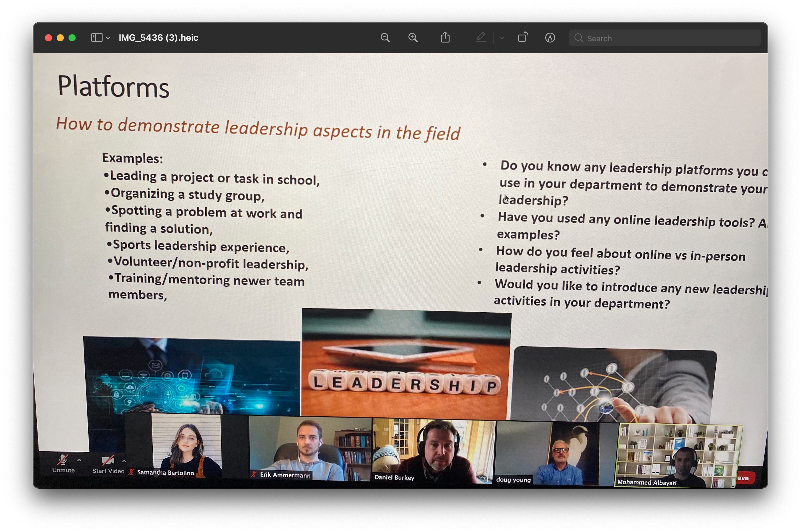
Task: Click the red italic 'How to demonstrate leadership' subtitle
Action: (258, 129)
